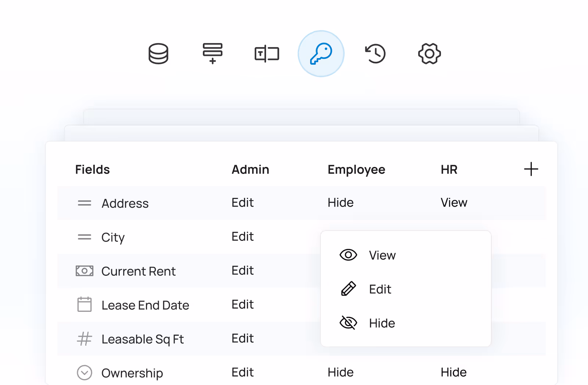Select the Address field name

(x=125, y=203)
